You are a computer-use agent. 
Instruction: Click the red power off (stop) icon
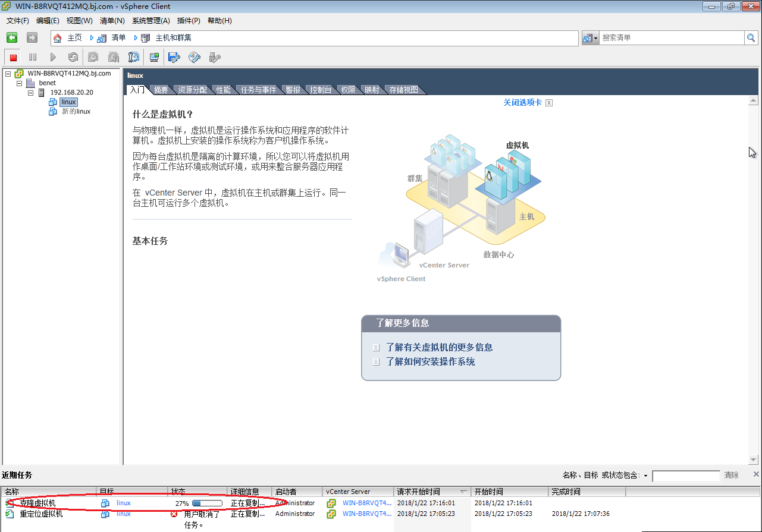pyautogui.click(x=13, y=57)
